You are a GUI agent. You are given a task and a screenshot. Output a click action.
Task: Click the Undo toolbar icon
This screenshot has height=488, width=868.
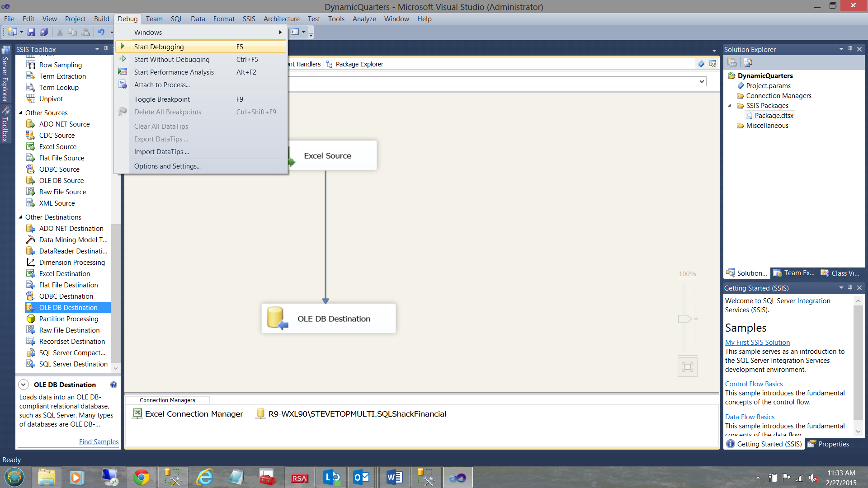coord(101,32)
